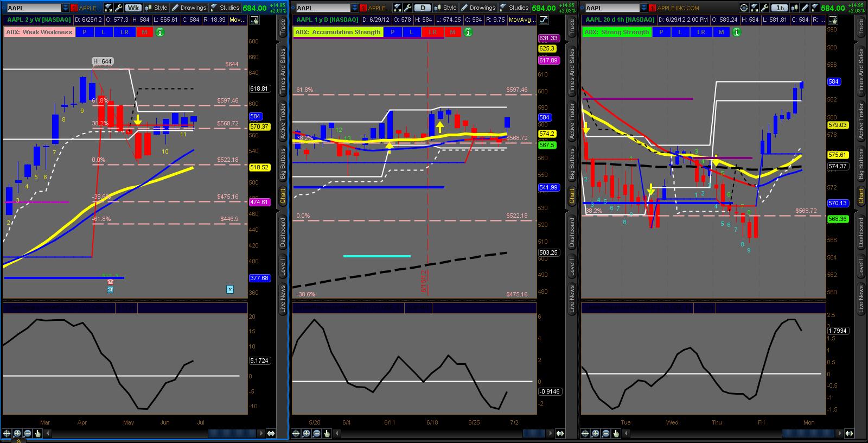Toggle M indicator in hourly chart

coord(721,32)
